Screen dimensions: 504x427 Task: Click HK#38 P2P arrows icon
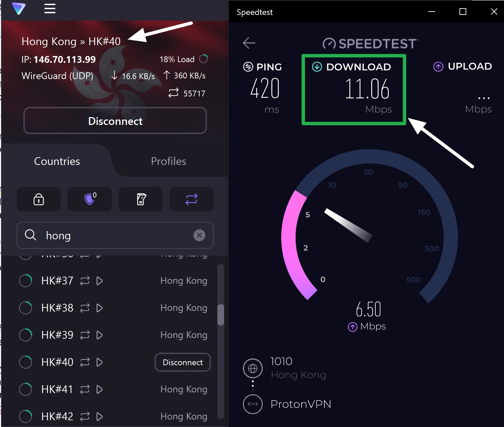click(x=85, y=308)
